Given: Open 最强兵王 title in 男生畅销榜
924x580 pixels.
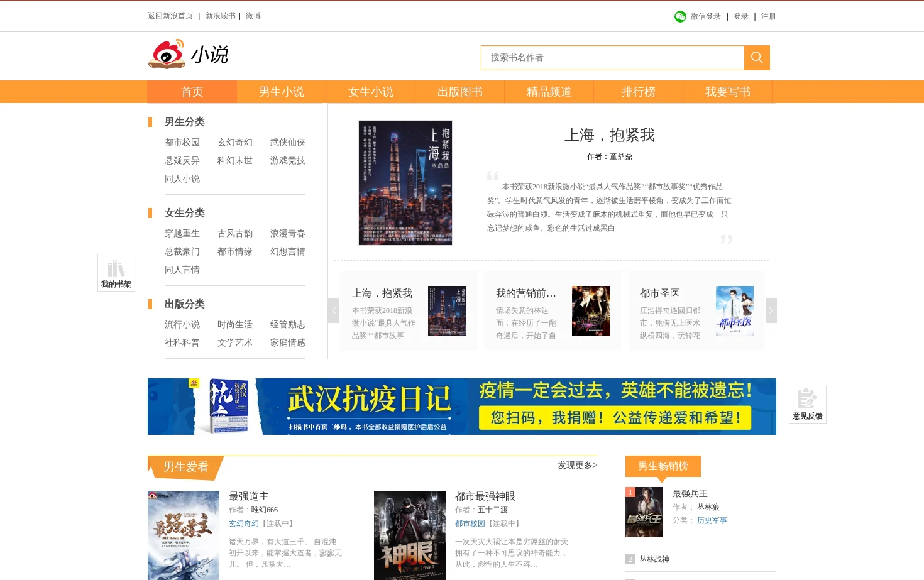Looking at the screenshot, I should [690, 494].
